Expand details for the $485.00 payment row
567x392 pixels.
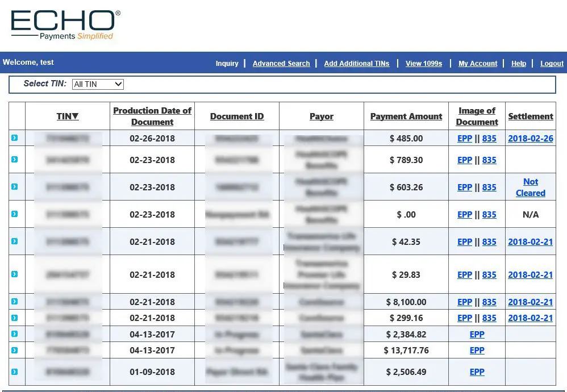click(x=15, y=138)
